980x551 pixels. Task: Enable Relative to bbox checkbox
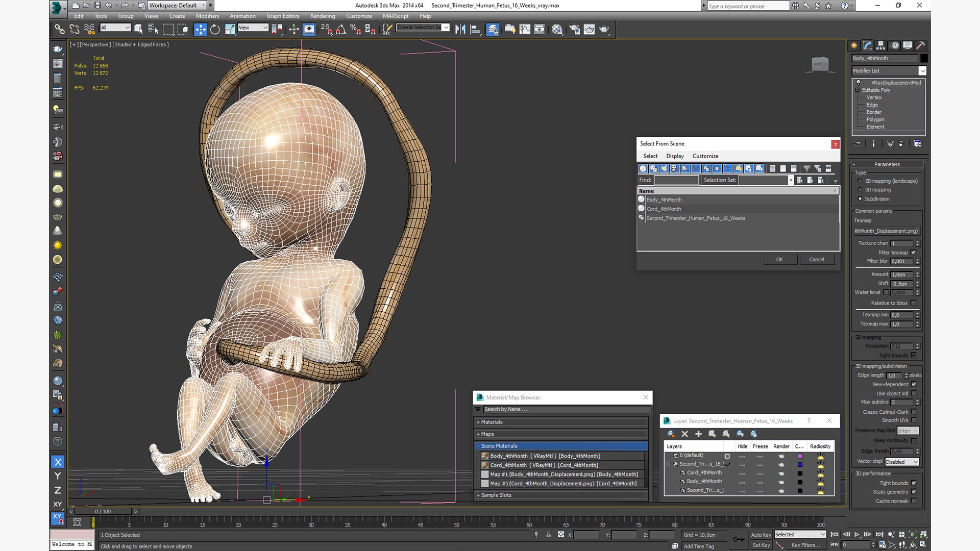coord(913,303)
